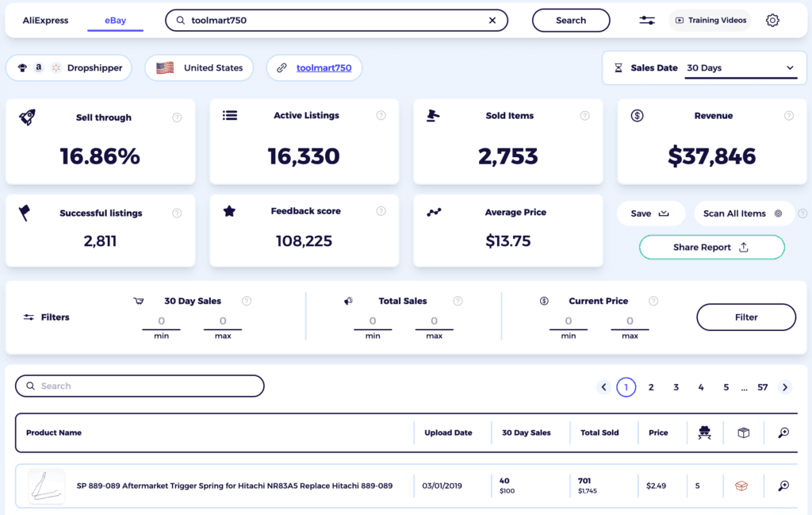This screenshot has height=515, width=812.
Task: Click the question mark tooltip on Revenue card
Action: (x=789, y=115)
